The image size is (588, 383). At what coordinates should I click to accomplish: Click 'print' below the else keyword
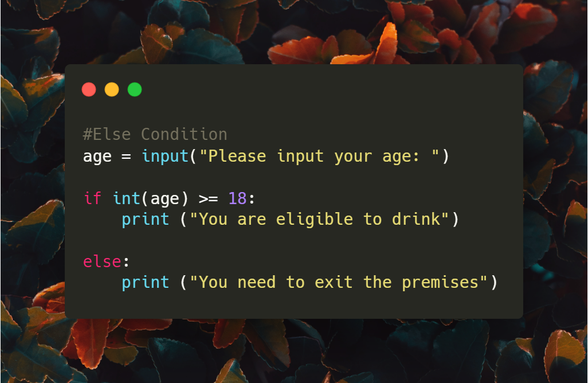coord(146,283)
